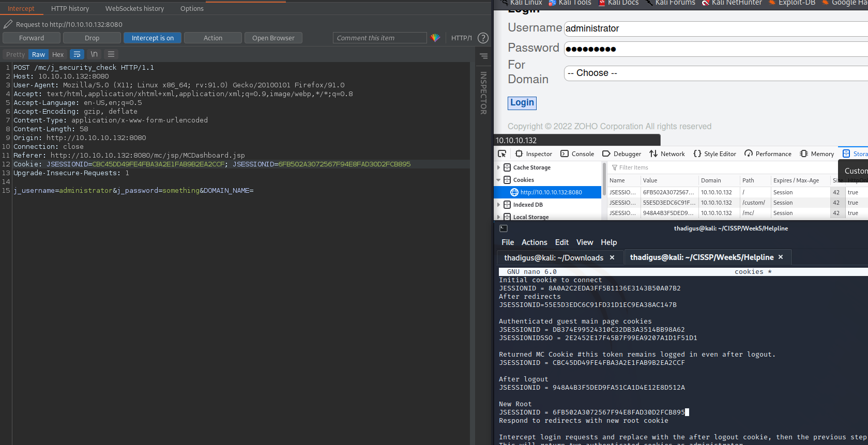Open the terminal Edit menu

click(x=561, y=242)
